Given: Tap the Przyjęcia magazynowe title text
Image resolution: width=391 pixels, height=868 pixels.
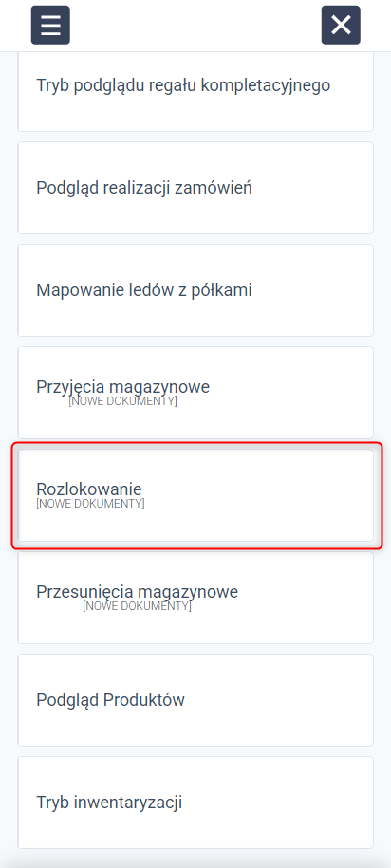Looking at the screenshot, I should coord(123,387).
